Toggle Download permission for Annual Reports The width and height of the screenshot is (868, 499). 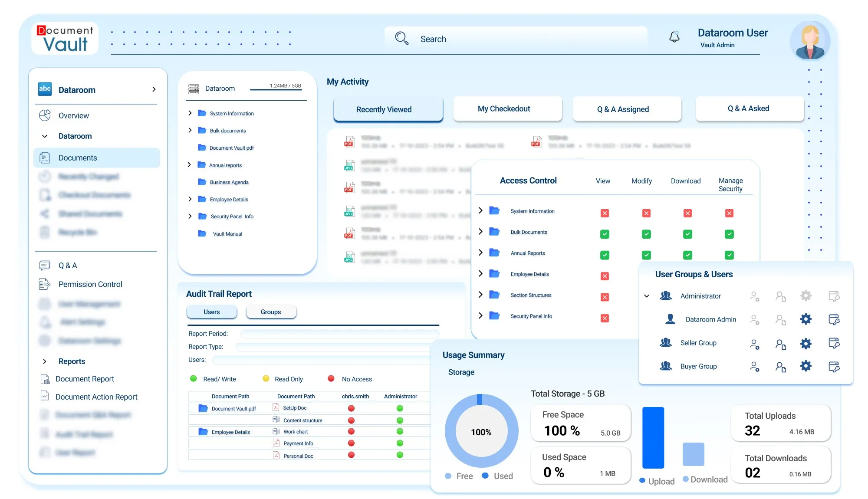687,255
